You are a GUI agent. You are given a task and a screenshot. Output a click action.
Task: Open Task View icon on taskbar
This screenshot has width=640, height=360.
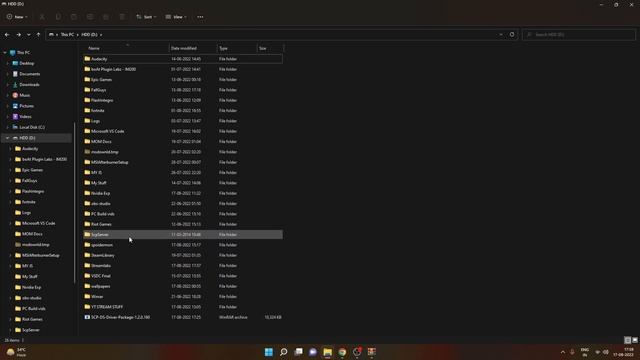point(298,352)
